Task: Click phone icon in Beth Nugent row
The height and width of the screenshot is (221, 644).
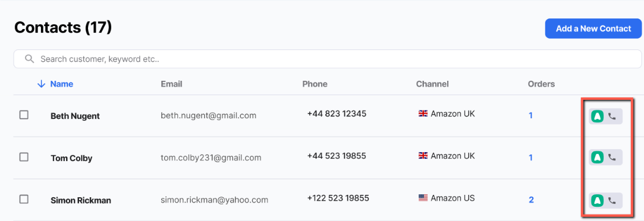Action: (612, 116)
